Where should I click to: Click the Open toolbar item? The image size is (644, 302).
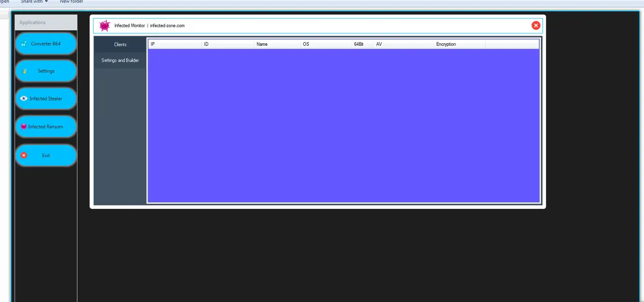4,2
